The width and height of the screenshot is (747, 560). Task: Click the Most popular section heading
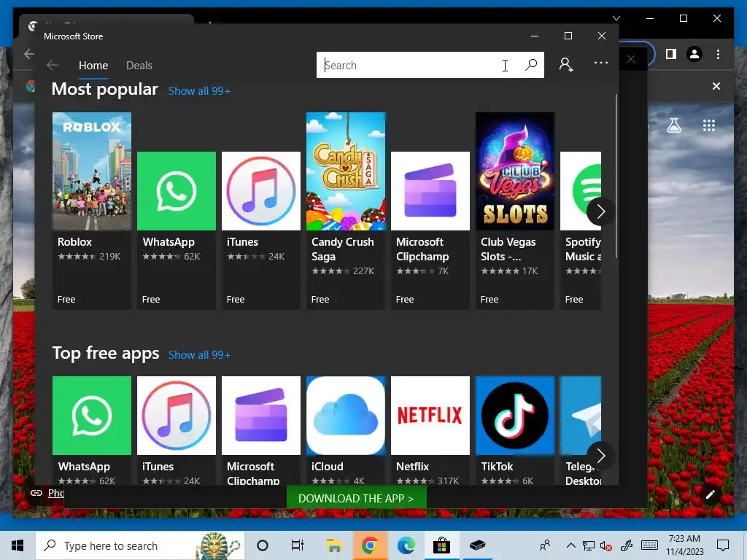coord(105,89)
